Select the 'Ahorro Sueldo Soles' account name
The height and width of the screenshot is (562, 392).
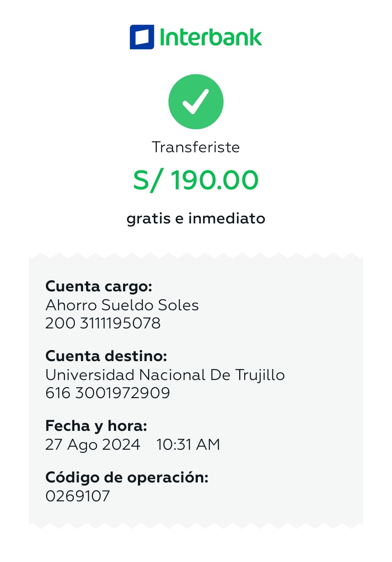(x=122, y=305)
